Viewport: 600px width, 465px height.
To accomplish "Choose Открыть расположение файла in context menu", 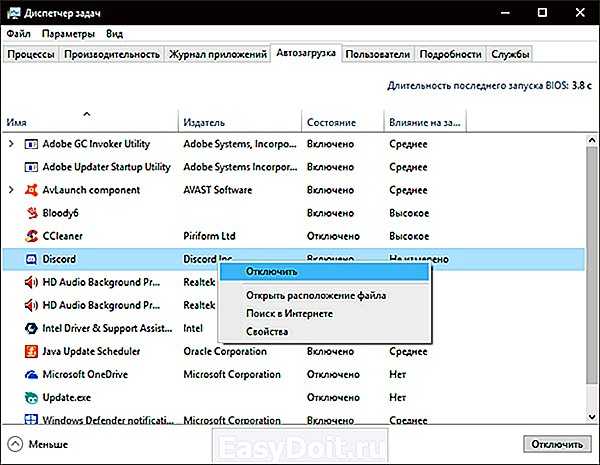I will pos(324,295).
